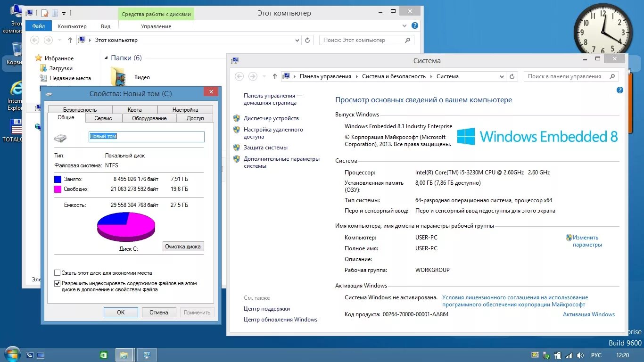Expand the breadcrumb arrow after Система и безопасность
644x362 pixels.
(431, 76)
